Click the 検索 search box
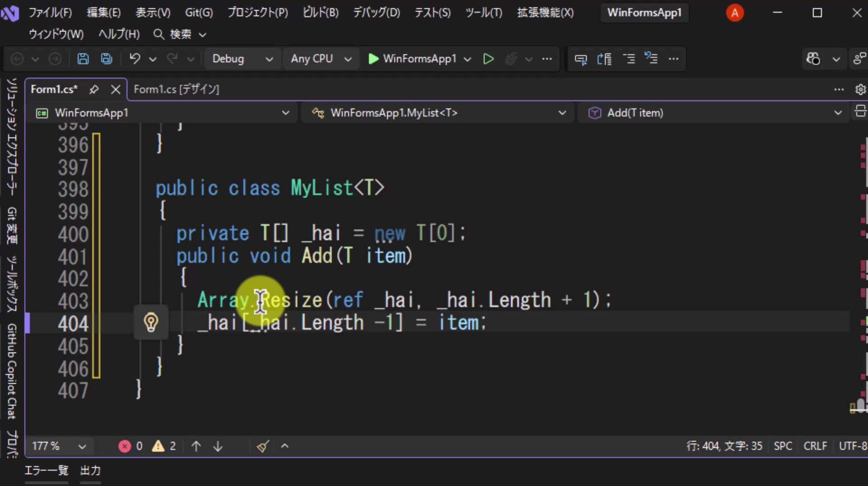 [x=179, y=34]
